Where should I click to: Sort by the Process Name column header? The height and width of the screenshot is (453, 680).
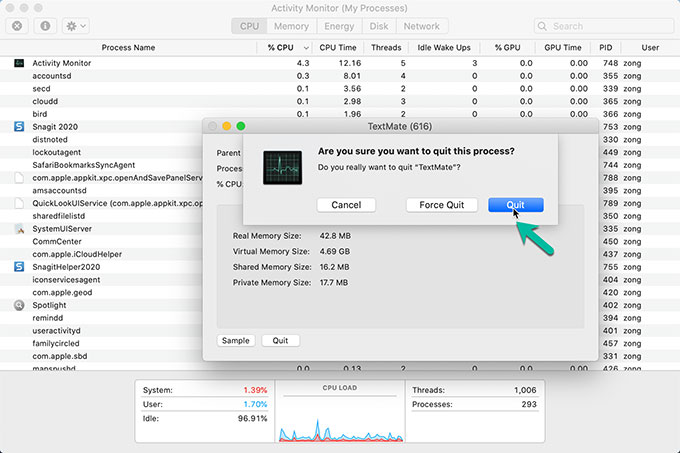[x=130, y=47]
